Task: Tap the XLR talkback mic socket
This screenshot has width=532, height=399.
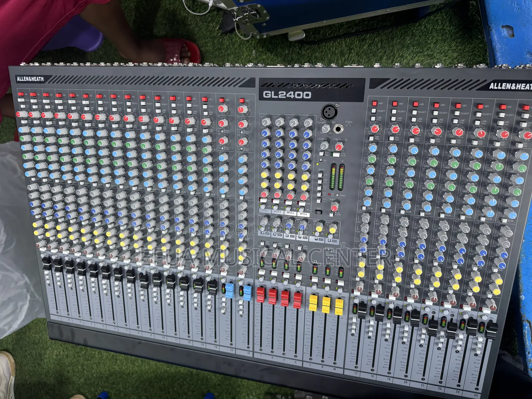Action: pyautogui.click(x=329, y=112)
